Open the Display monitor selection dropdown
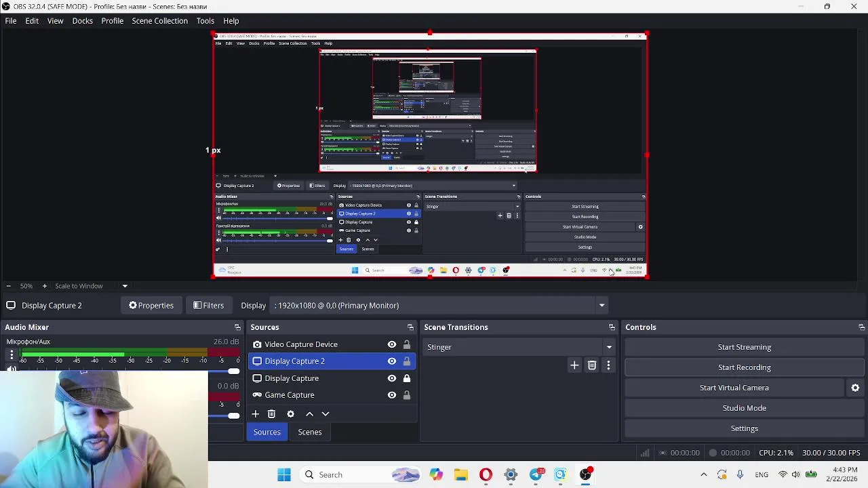868x488 pixels. (439, 306)
